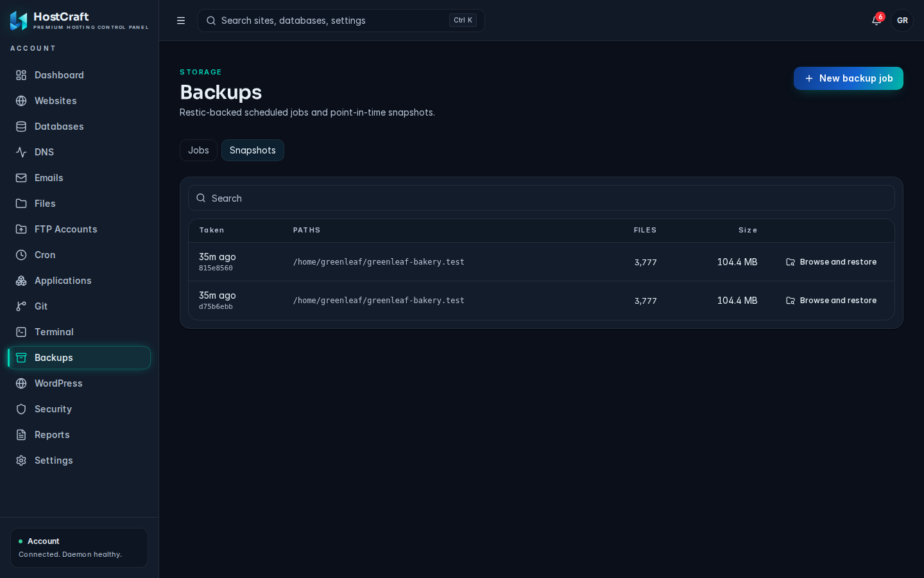This screenshot has height=578, width=924.
Task: Click the Git branch icon
Action: pyautogui.click(x=21, y=306)
